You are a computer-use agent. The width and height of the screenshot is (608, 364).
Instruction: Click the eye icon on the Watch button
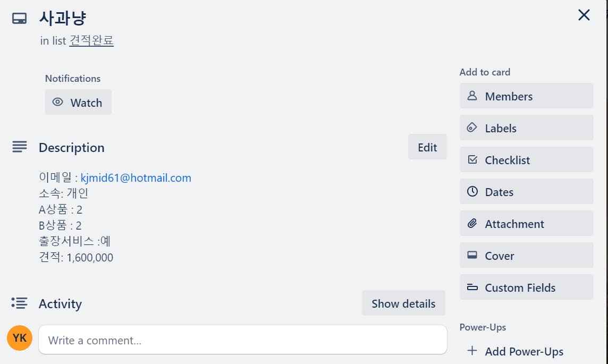[58, 103]
